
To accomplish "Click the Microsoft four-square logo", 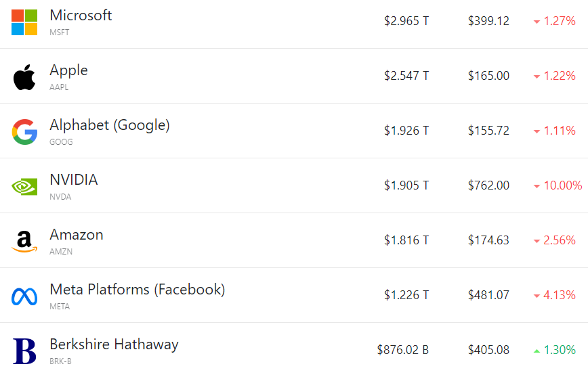I will point(24,22).
